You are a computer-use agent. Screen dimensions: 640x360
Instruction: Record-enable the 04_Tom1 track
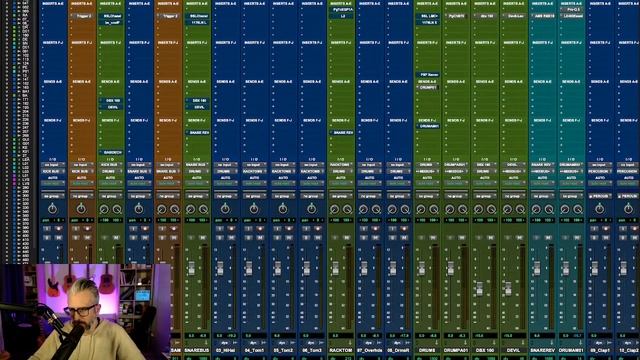(260, 229)
